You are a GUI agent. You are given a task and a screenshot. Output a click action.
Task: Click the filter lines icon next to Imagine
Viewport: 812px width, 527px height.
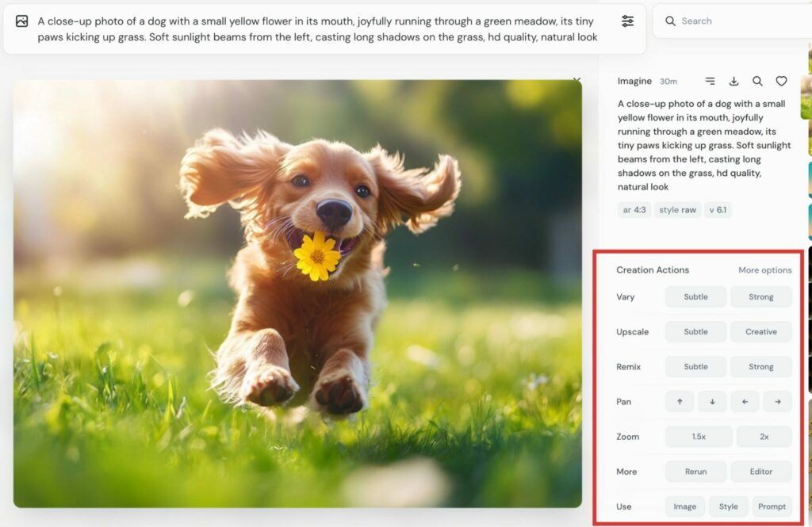coord(710,81)
